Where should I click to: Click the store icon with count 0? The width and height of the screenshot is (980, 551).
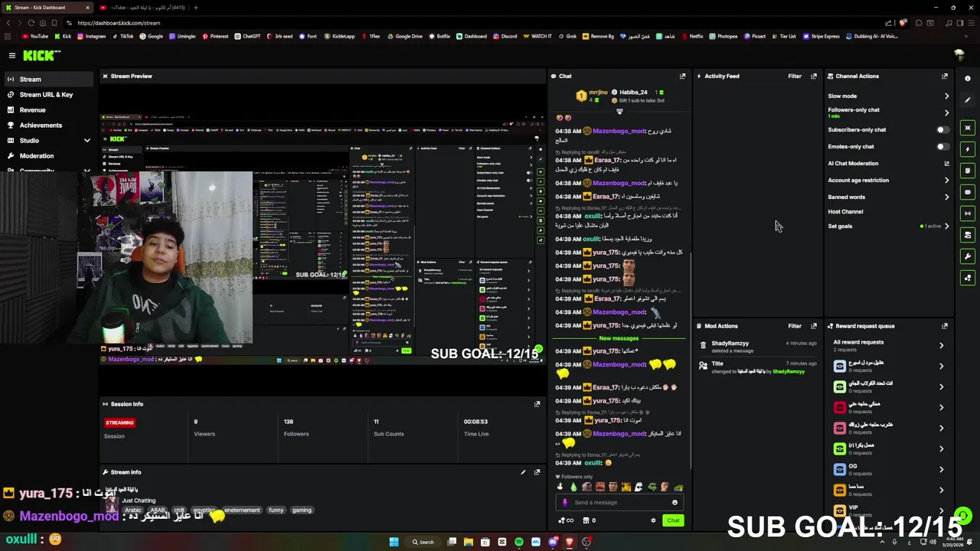click(590, 520)
